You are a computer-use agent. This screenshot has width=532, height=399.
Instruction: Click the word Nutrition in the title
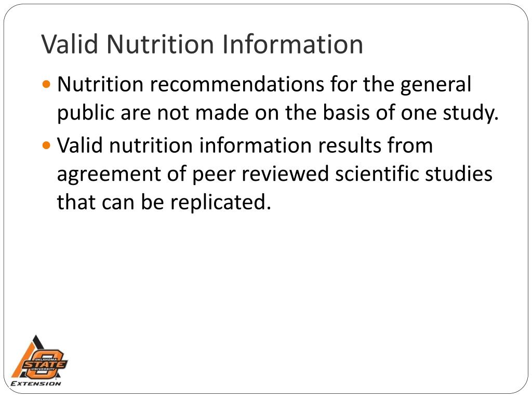tap(160, 44)
